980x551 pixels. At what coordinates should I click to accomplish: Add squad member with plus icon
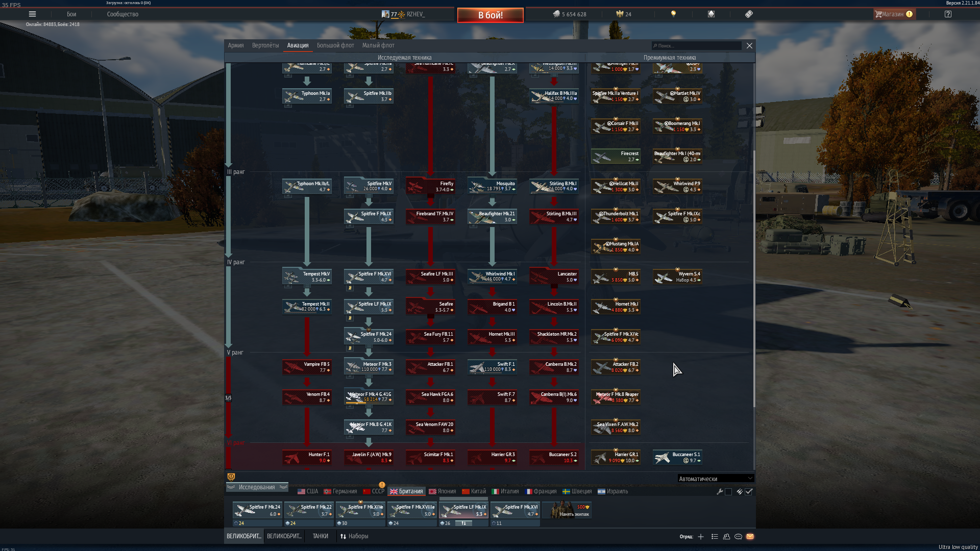pyautogui.click(x=701, y=537)
